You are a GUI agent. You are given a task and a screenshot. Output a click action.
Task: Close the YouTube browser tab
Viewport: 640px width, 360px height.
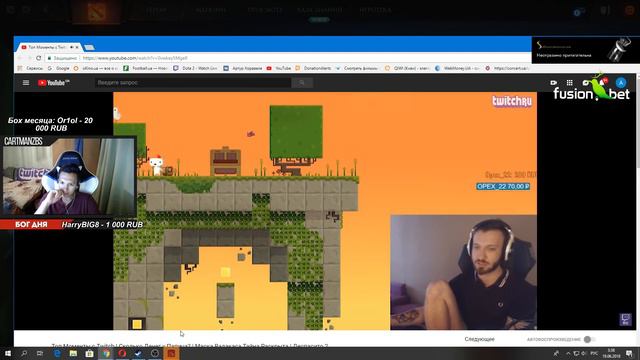click(x=77, y=47)
